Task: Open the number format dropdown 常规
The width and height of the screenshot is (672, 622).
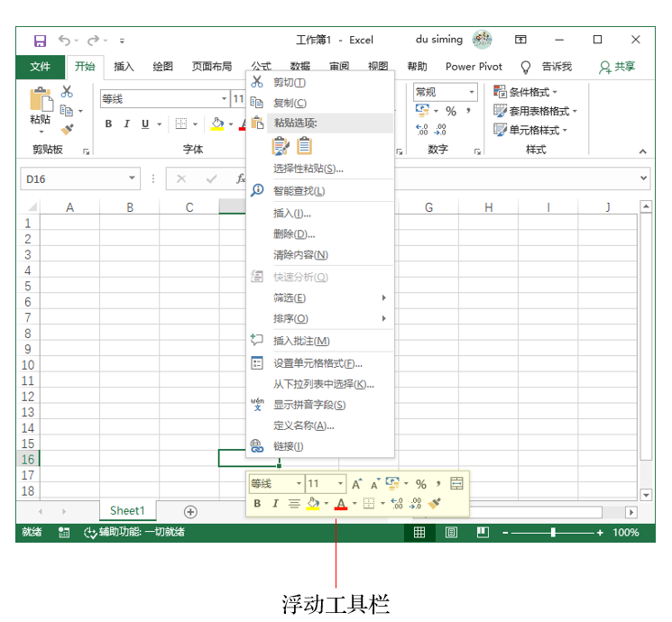Action: click(472, 92)
